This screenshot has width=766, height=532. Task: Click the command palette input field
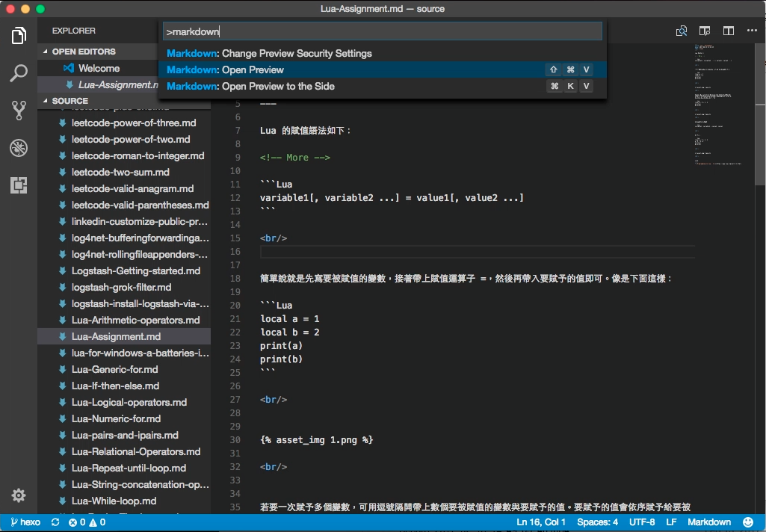point(382,31)
